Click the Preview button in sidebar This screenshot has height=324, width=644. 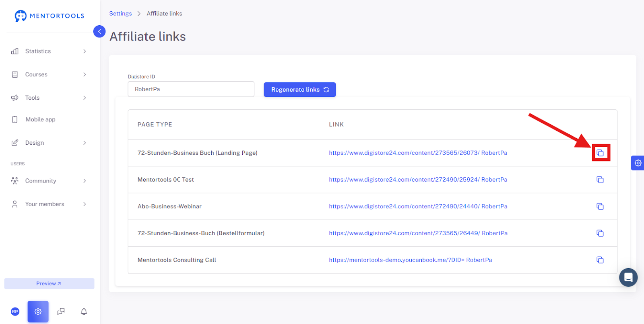[x=49, y=283]
